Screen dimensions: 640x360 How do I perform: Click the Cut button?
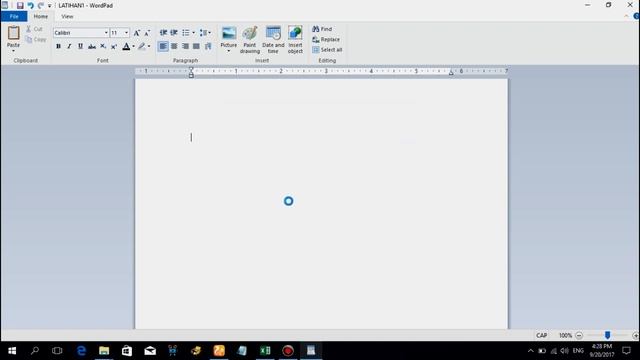pos(34,29)
